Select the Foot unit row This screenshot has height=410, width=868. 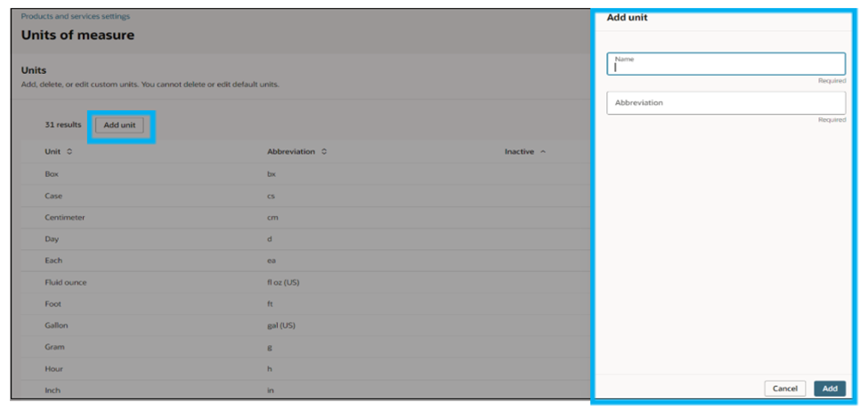tap(305, 304)
